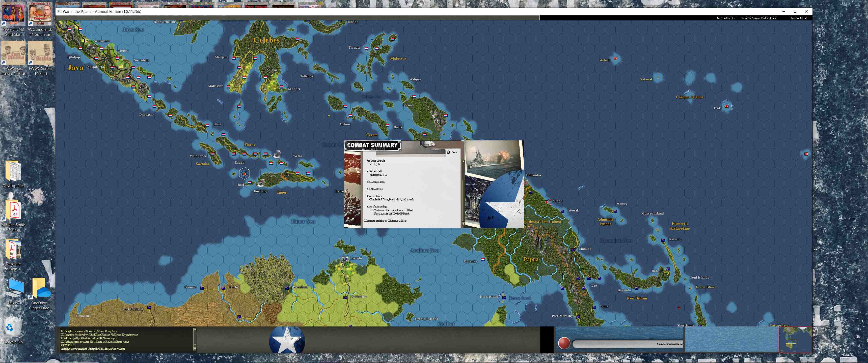868x363 pixels.
Task: Select the Dutch flag marker at Ambon
Action: 350,116
